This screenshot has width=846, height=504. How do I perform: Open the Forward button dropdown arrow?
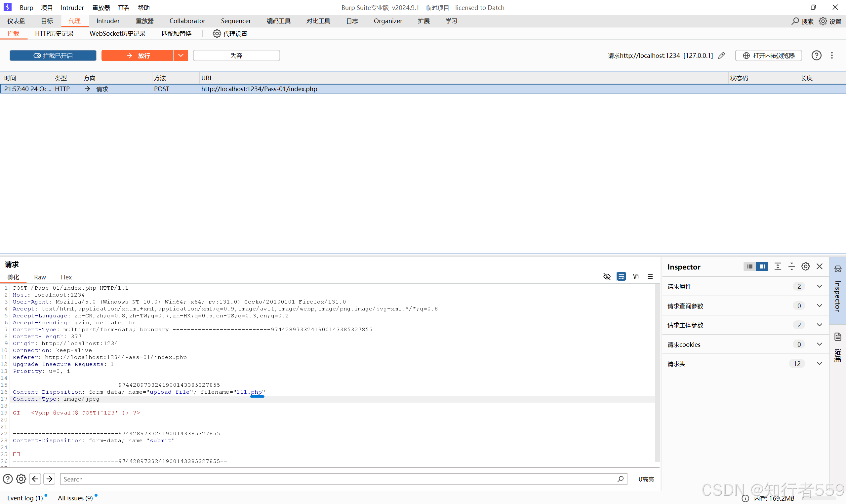(181, 55)
